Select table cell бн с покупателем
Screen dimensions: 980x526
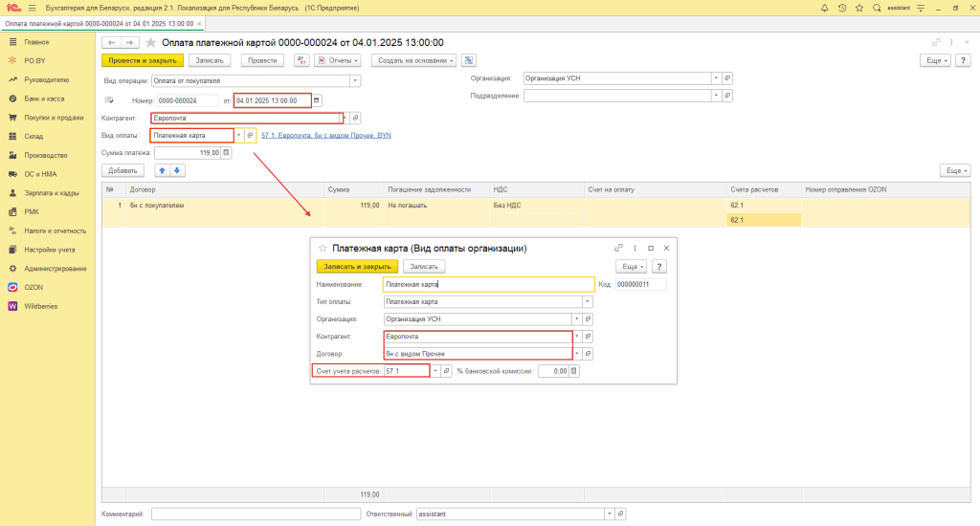[225, 206]
